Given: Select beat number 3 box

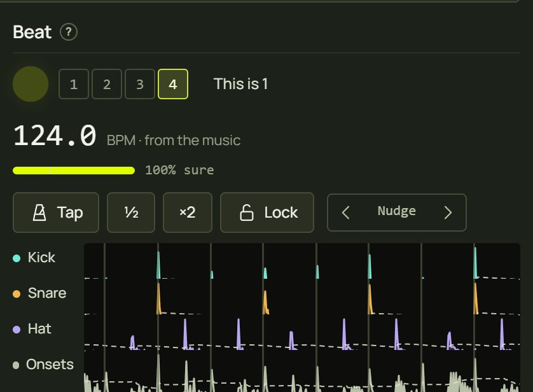Looking at the screenshot, I should click(x=140, y=84).
